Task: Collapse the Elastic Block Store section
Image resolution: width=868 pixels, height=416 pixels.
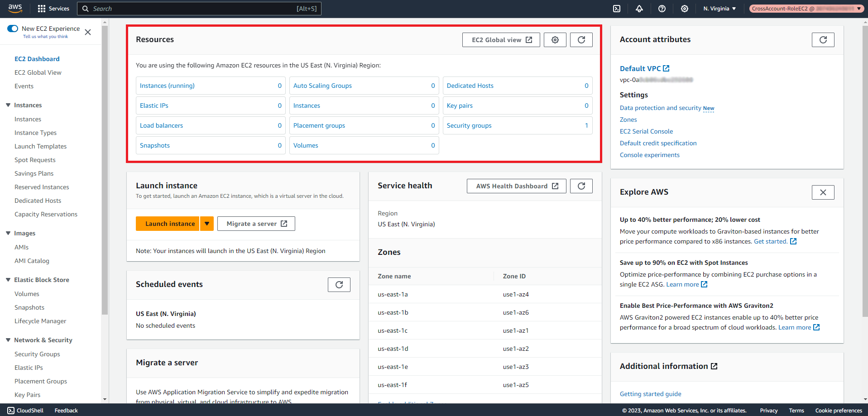Action: [8, 280]
